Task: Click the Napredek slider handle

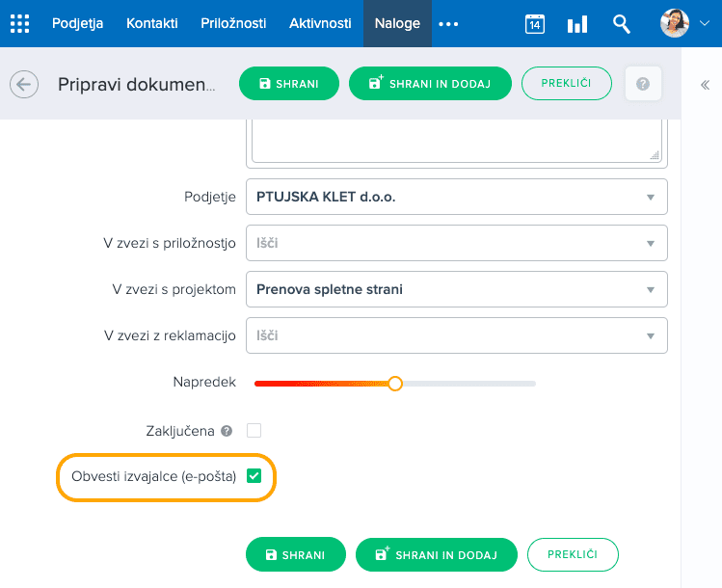Action: 394,384
